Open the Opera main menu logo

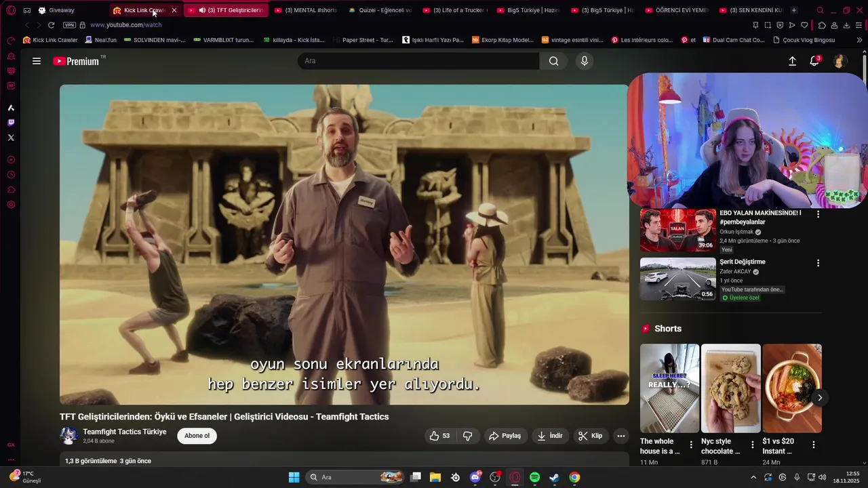pyautogui.click(x=11, y=10)
